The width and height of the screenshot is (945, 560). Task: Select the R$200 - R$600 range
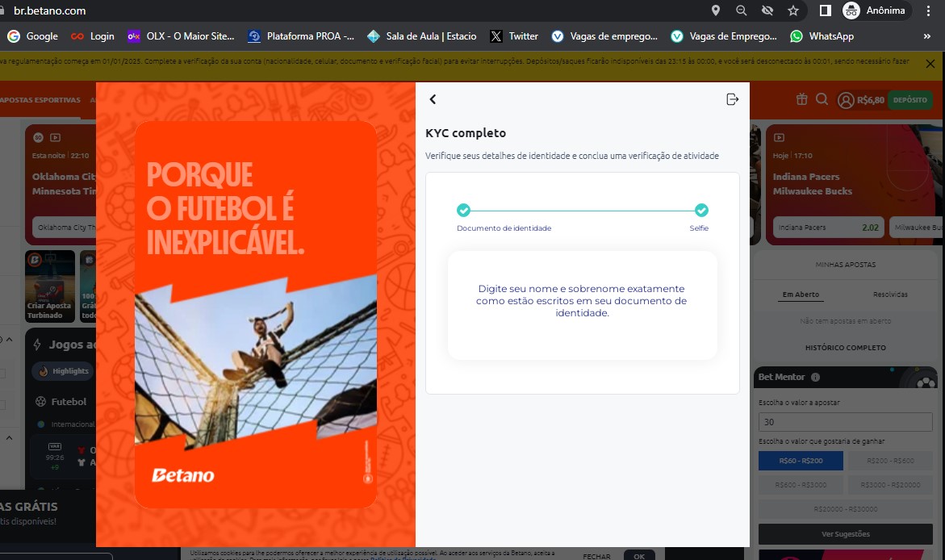(x=890, y=461)
